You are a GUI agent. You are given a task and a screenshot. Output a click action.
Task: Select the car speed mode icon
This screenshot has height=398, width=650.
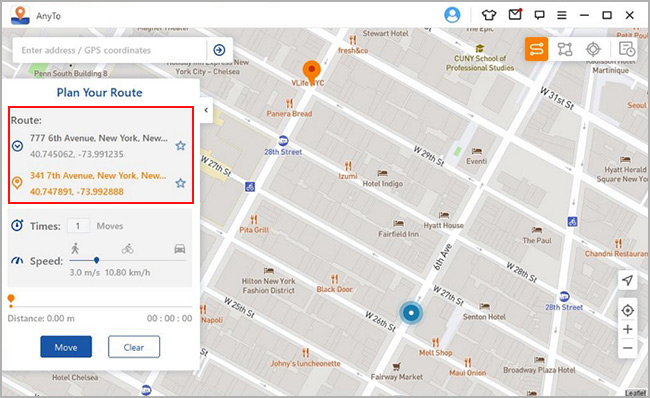[x=179, y=249]
